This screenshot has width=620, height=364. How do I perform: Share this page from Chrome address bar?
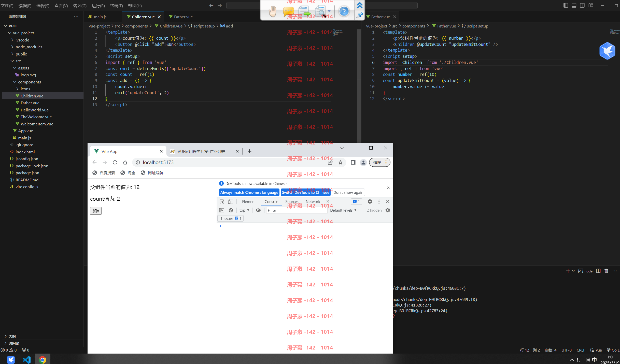pos(330,163)
